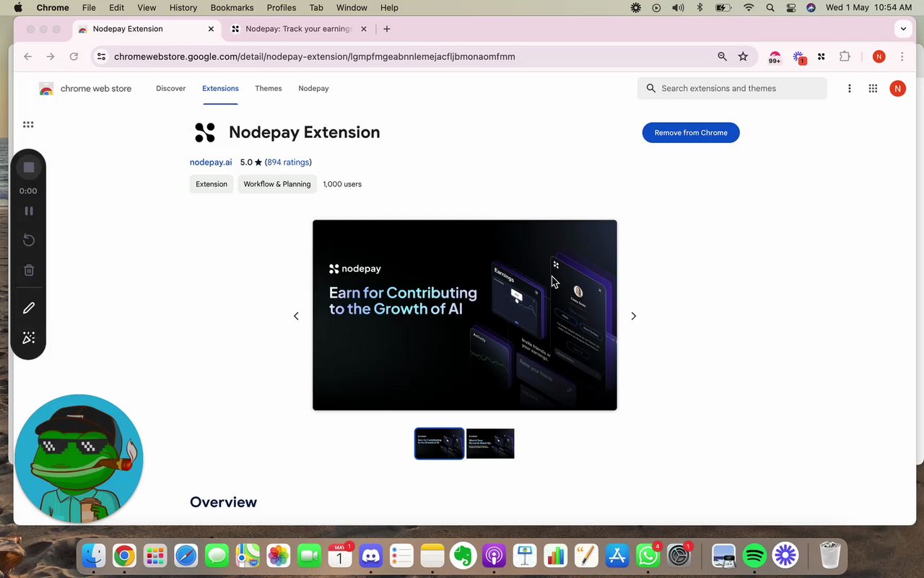The width and height of the screenshot is (924, 578).
Task: Click the address bar URL
Action: 315,56
